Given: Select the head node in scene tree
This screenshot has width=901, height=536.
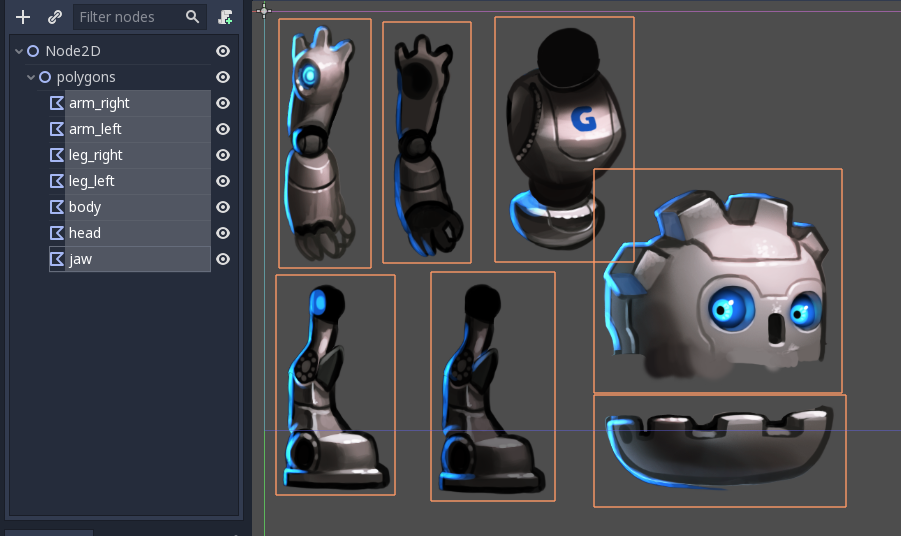Looking at the screenshot, I should click(85, 233).
